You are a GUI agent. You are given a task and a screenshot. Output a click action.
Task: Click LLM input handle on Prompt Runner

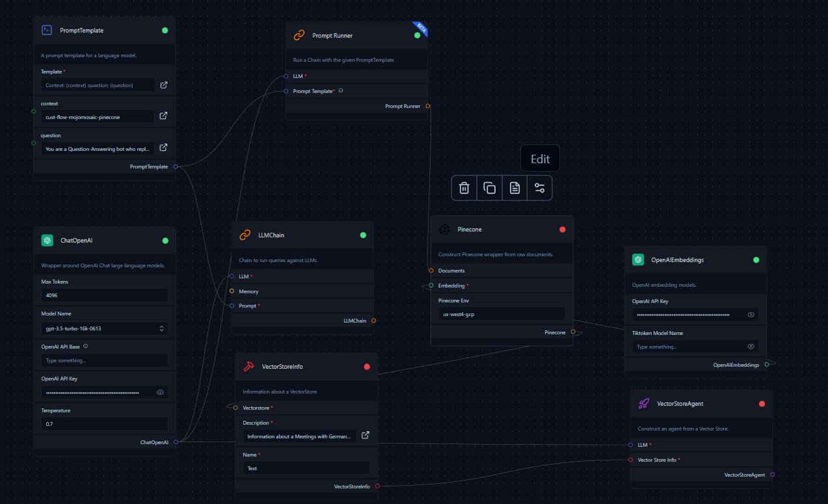[x=286, y=76]
